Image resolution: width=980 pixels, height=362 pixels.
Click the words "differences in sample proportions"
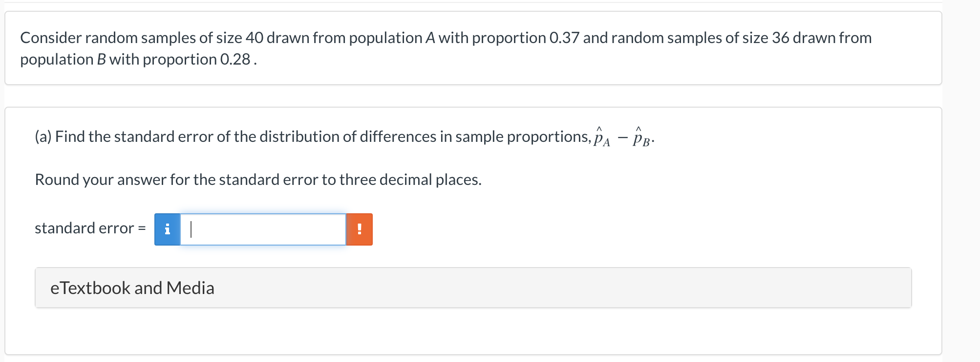pos(473,136)
